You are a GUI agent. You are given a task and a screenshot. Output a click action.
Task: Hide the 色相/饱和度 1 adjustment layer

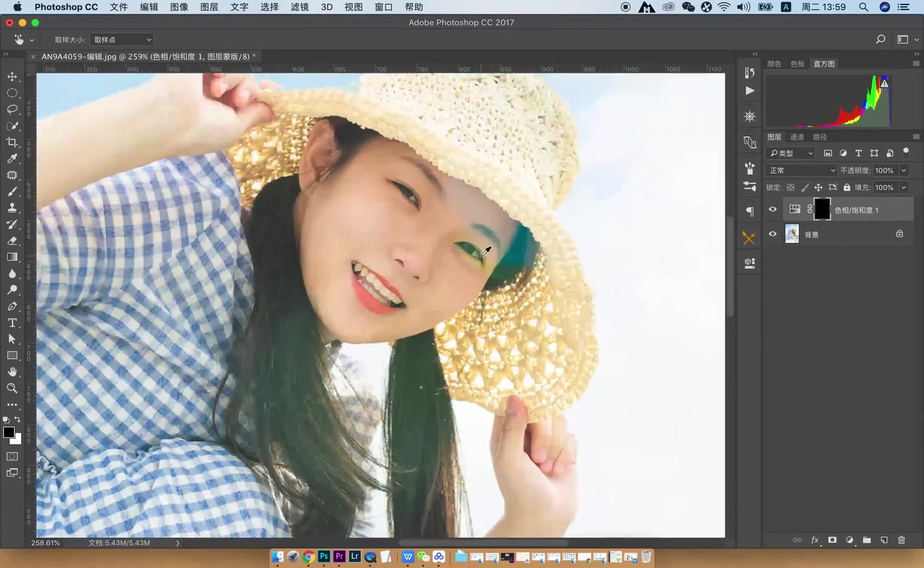click(772, 209)
